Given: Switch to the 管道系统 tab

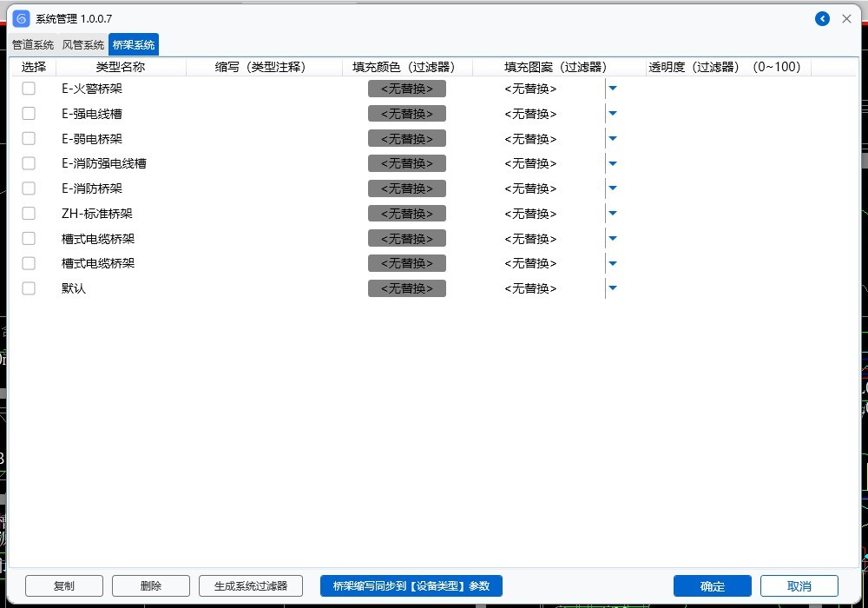Looking at the screenshot, I should 32,45.
